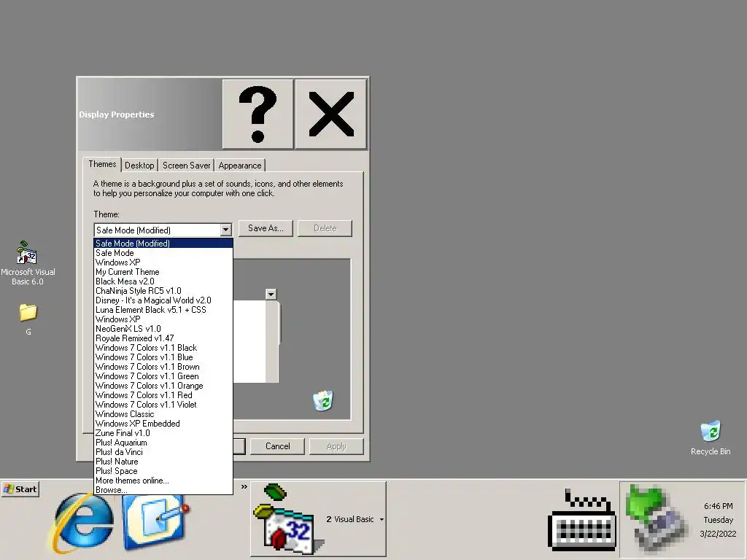Expand the quick launch overflow chevron
This screenshot has width=747, height=560.
click(244, 486)
